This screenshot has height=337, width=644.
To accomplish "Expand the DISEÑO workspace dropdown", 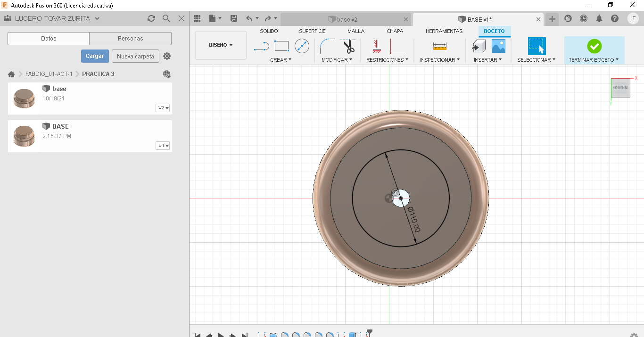I will [x=221, y=45].
